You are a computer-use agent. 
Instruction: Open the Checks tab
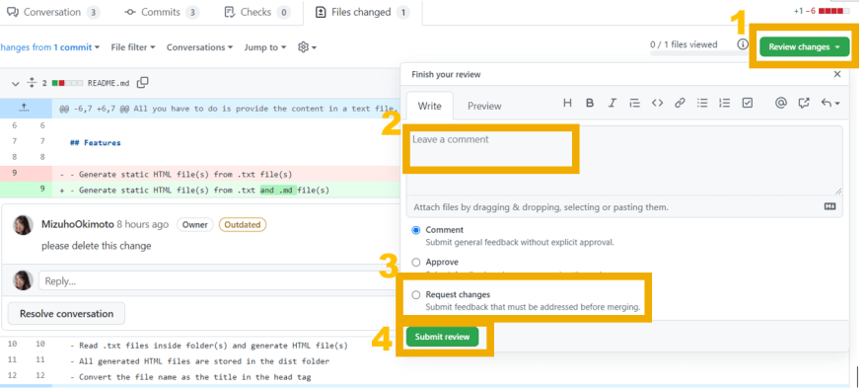(x=256, y=12)
